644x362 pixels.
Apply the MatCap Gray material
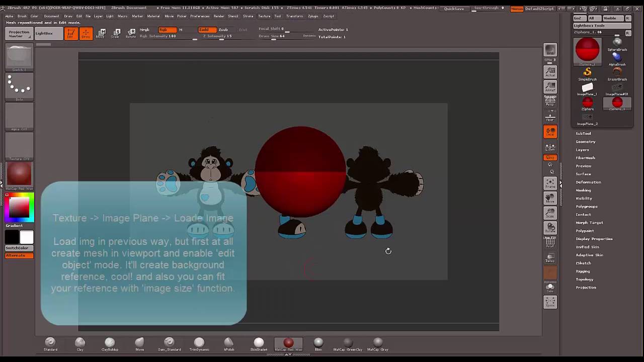pos(378,344)
